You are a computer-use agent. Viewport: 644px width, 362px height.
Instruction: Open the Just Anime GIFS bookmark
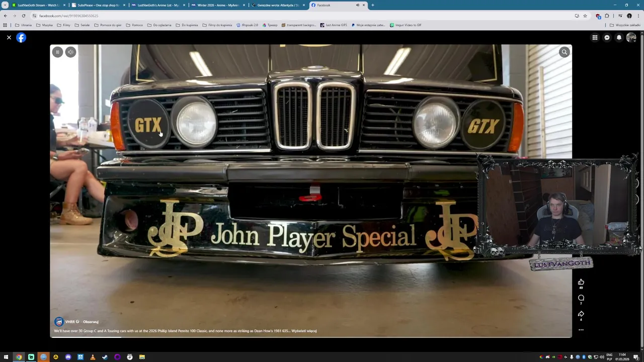tap(334, 25)
